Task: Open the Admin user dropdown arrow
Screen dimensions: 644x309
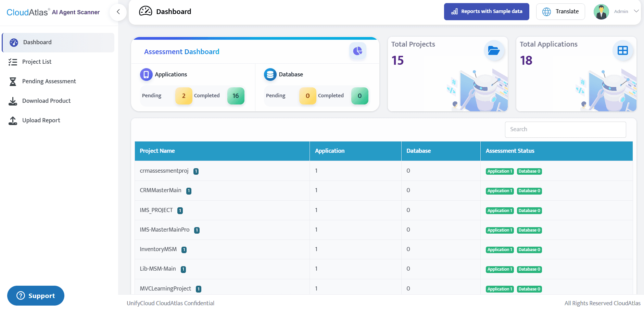Action: [x=636, y=11]
